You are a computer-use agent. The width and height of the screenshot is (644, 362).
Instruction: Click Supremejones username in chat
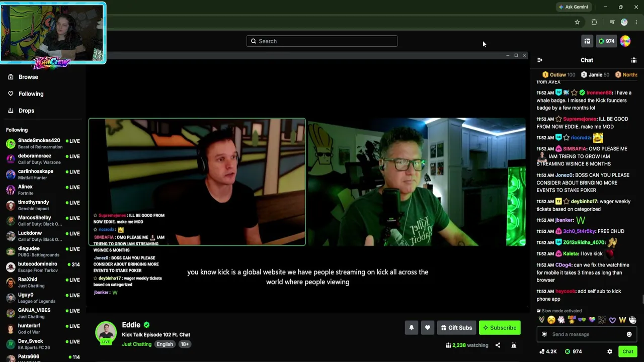[580, 119]
